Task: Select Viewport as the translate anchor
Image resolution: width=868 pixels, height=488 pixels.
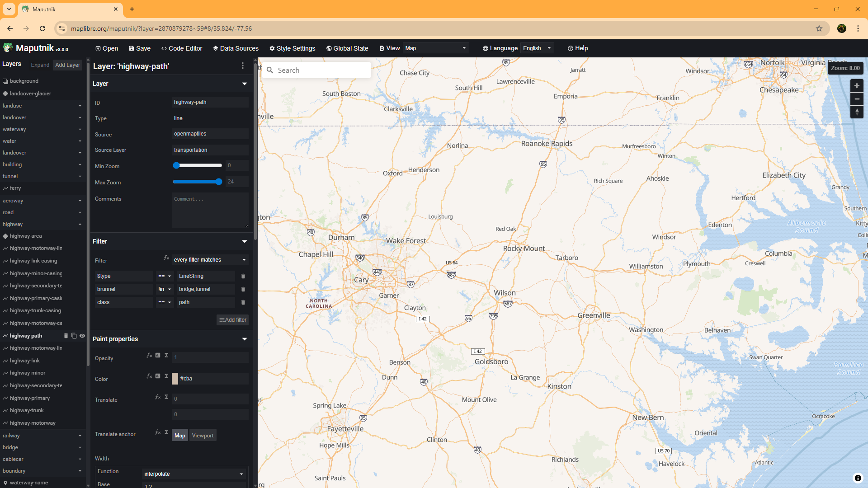Action: 203,435
